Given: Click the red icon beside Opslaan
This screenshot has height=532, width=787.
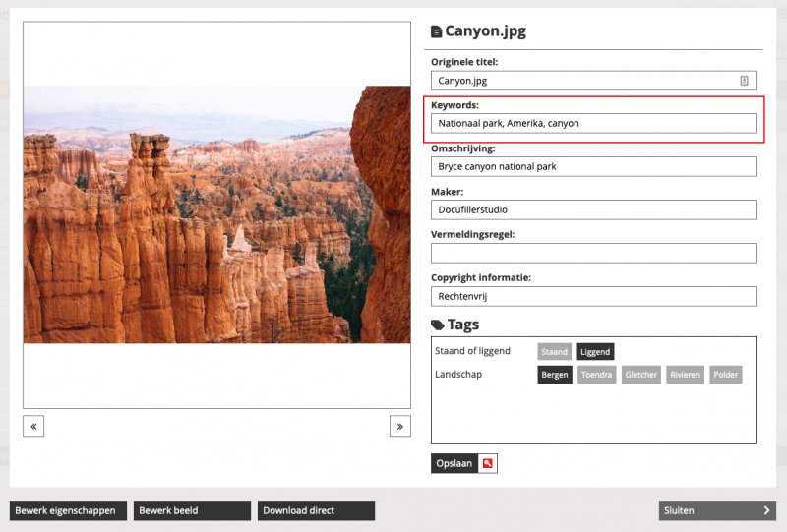Looking at the screenshot, I should point(487,463).
